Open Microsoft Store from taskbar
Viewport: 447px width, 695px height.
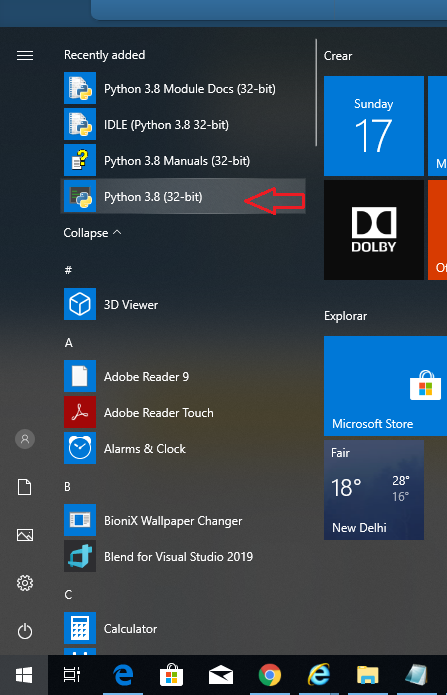[172, 675]
